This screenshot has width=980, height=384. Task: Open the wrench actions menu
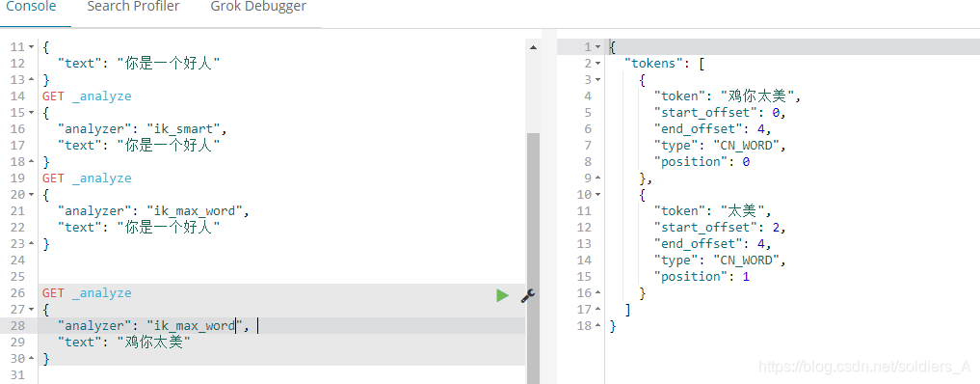click(x=528, y=296)
